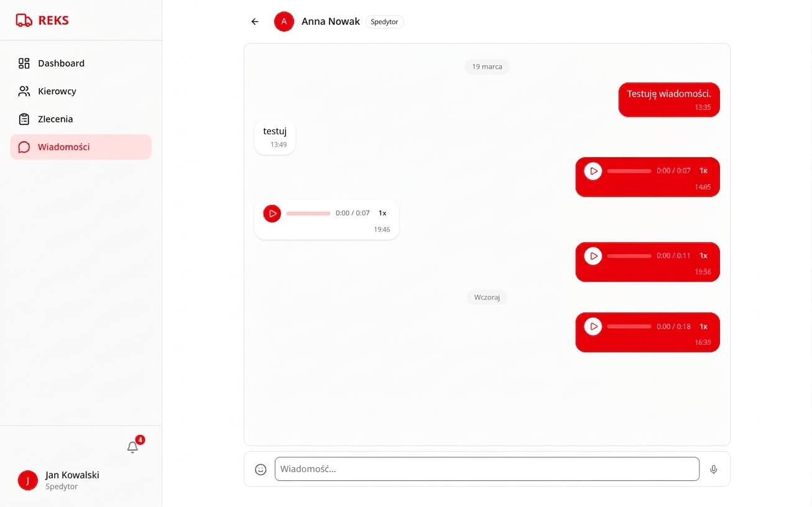Change 1x speed on 16:39 message

(703, 327)
